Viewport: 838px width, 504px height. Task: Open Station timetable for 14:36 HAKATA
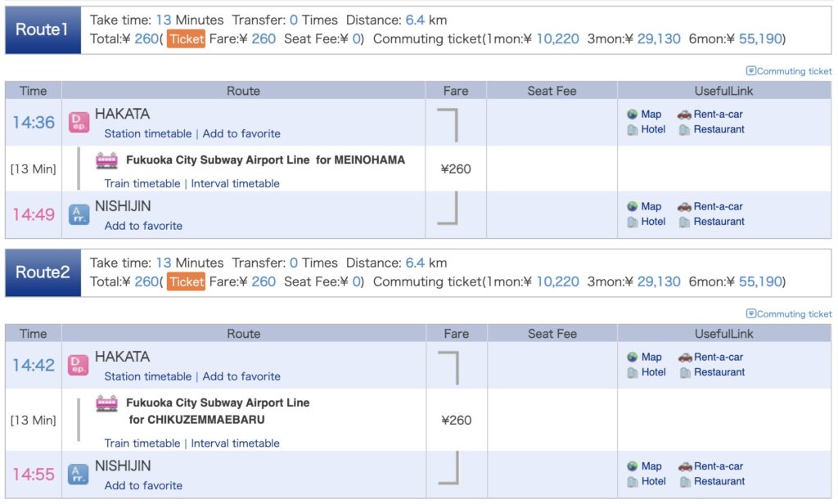pos(147,133)
